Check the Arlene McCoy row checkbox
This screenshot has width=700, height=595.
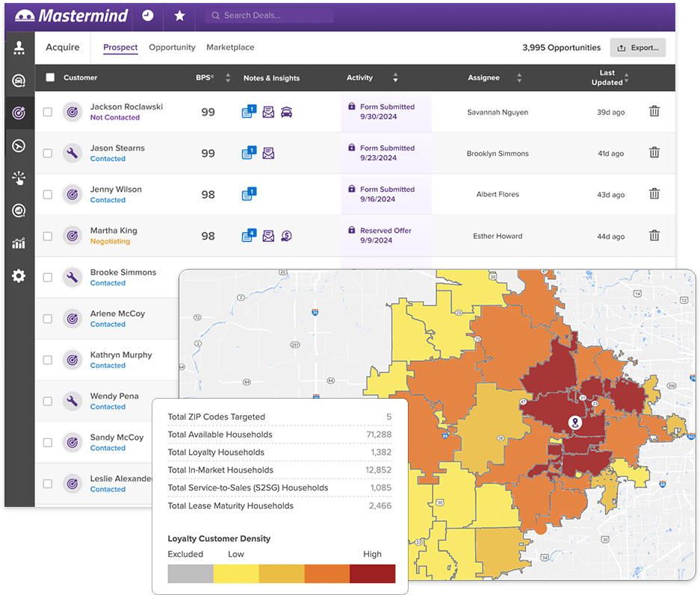click(47, 319)
